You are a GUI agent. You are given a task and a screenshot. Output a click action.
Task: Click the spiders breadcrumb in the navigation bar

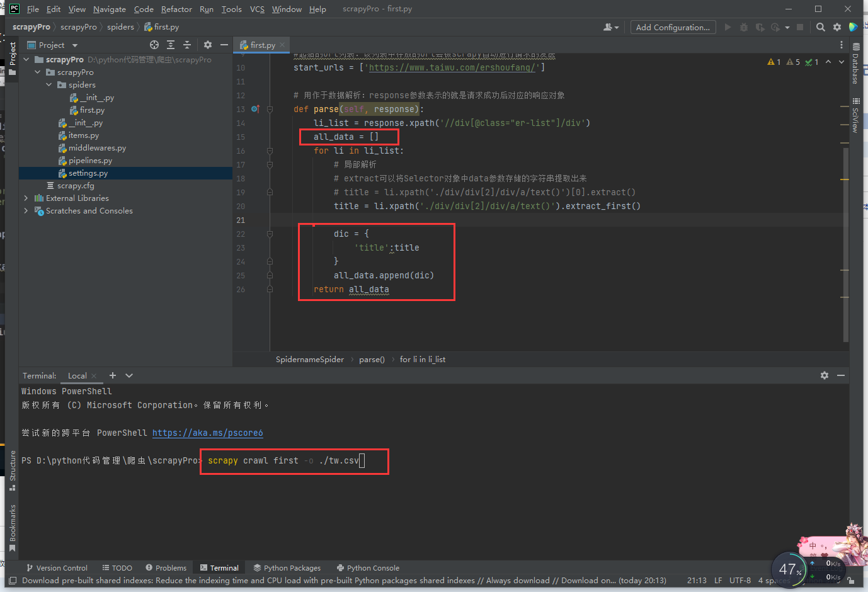[x=120, y=27]
